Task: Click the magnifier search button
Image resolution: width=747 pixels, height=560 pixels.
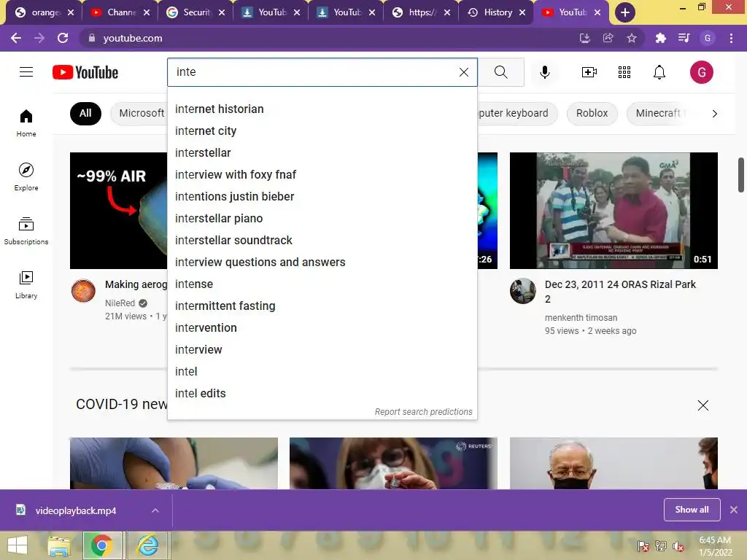Action: point(500,72)
